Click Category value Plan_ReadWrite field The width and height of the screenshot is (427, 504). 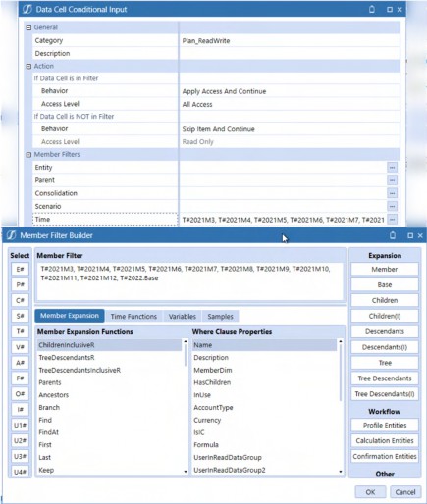tap(290, 40)
